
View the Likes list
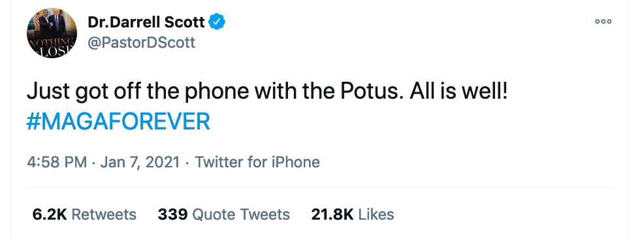tap(353, 214)
